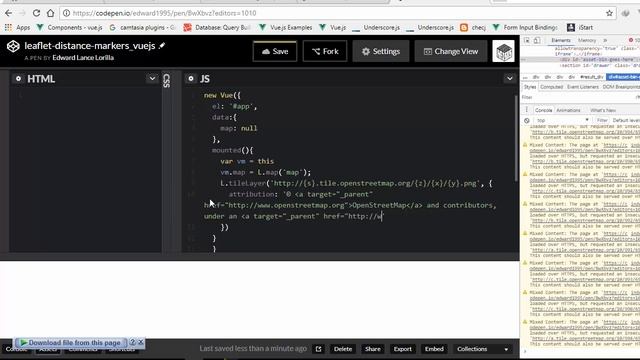
Task: Edit pen title with the pencil icon
Action: (162, 46)
